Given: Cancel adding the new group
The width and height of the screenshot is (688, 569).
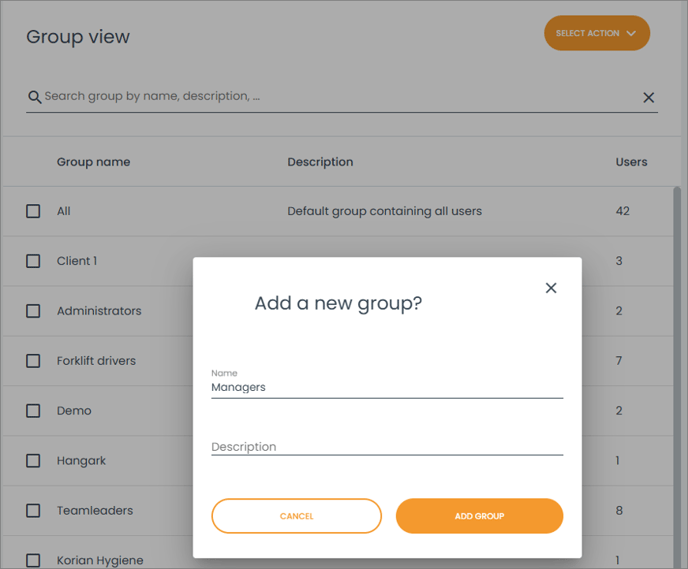Looking at the screenshot, I should click(297, 516).
